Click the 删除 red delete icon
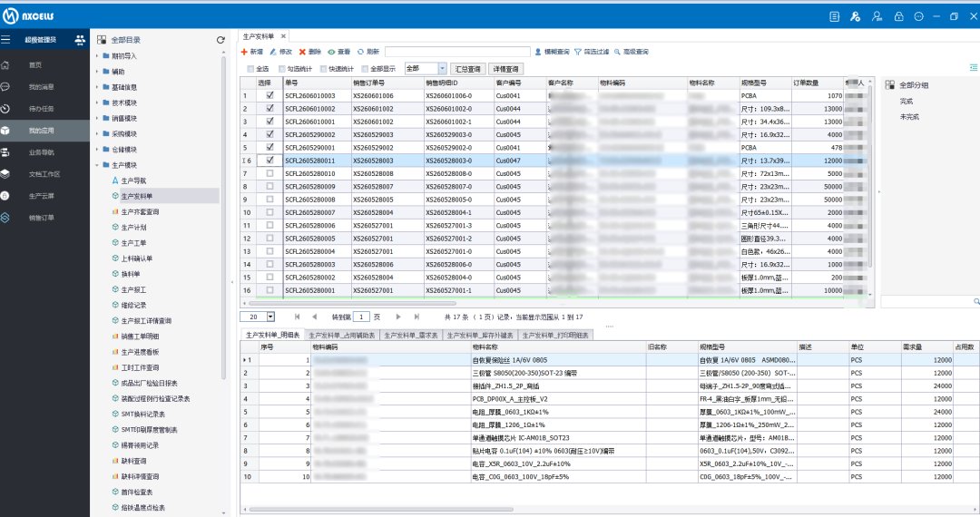This screenshot has height=517, width=980. [302, 52]
